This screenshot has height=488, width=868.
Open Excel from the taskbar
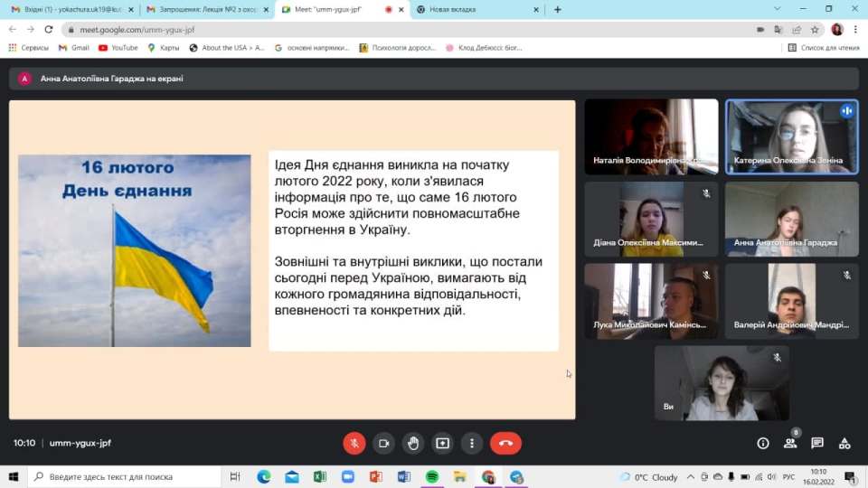320,476
